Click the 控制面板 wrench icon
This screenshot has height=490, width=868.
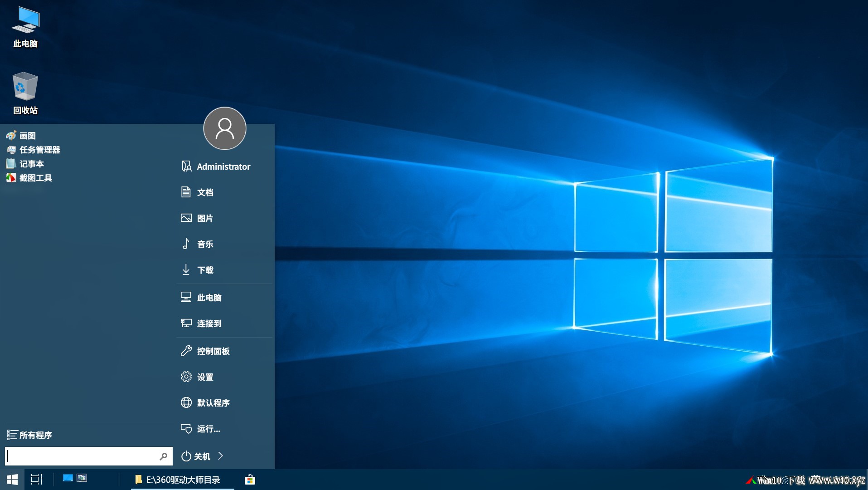pyautogui.click(x=186, y=351)
